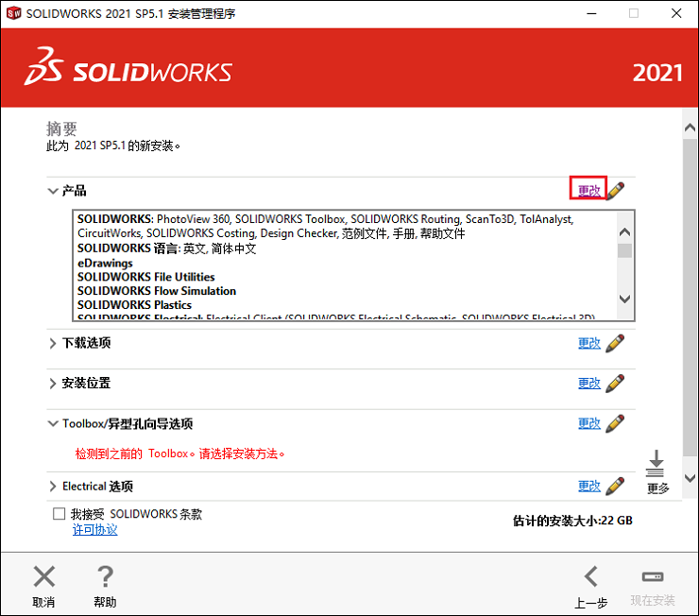Select eDrawings in product list
The height and width of the screenshot is (616, 699).
[105, 263]
